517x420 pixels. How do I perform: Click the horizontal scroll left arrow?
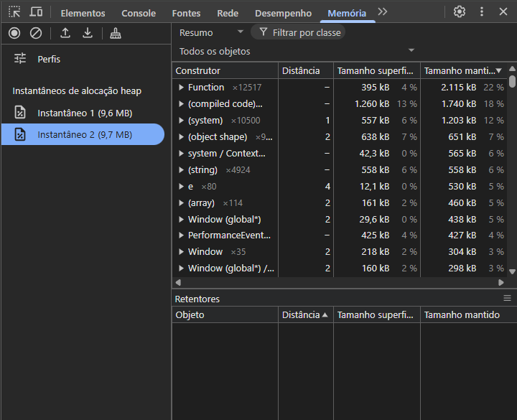click(x=178, y=282)
